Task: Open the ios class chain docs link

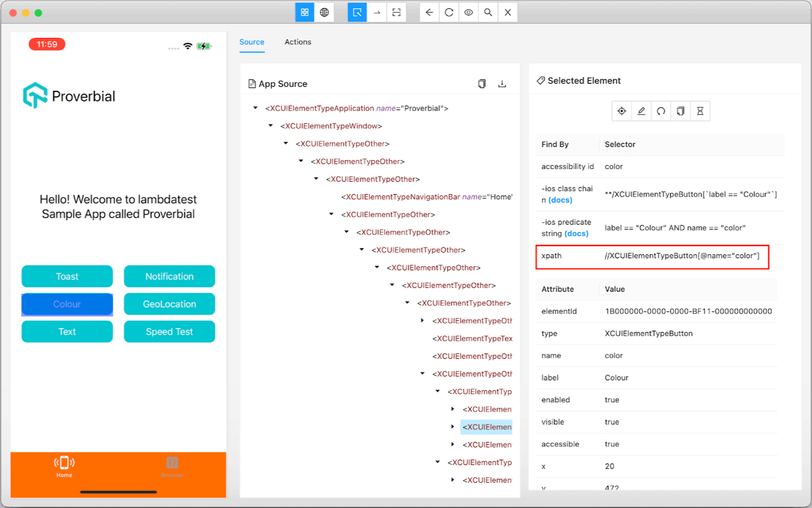Action: tap(559, 200)
